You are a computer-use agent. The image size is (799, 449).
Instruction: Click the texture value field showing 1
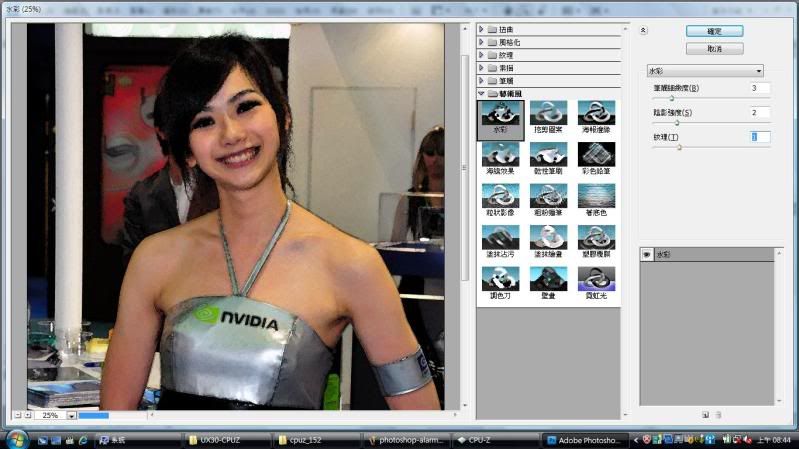pyautogui.click(x=759, y=137)
